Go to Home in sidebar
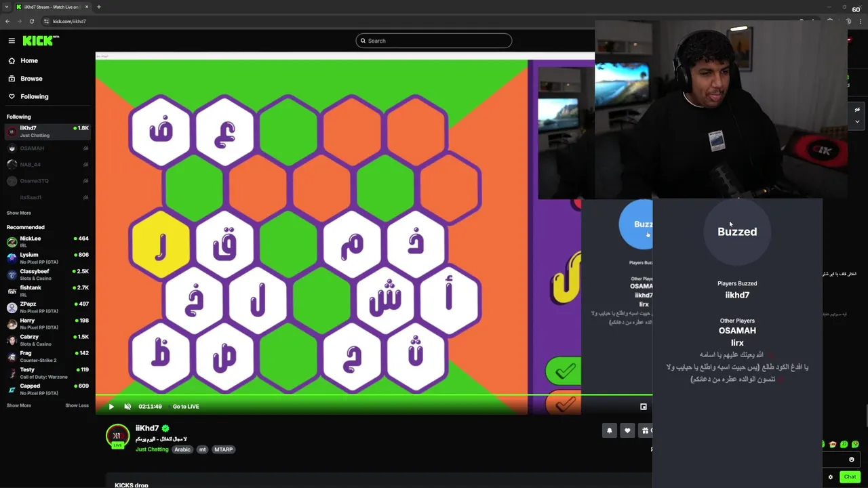 [29, 60]
